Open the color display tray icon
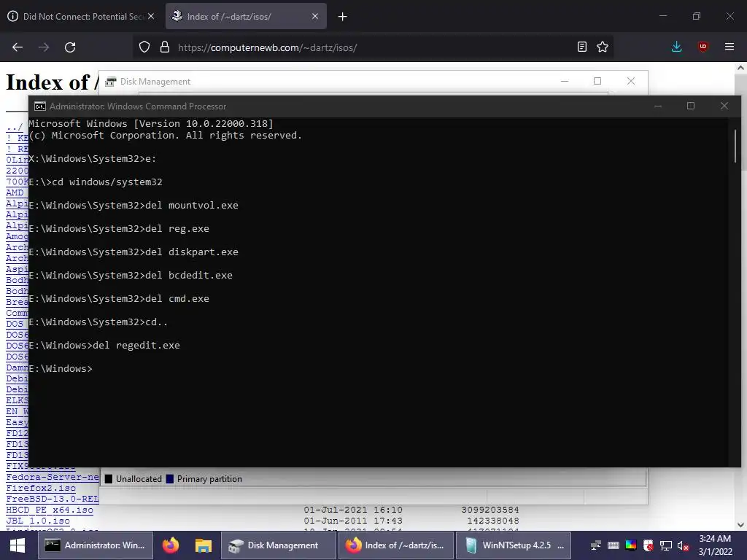Viewport: 747px width, 560px height. [631, 545]
